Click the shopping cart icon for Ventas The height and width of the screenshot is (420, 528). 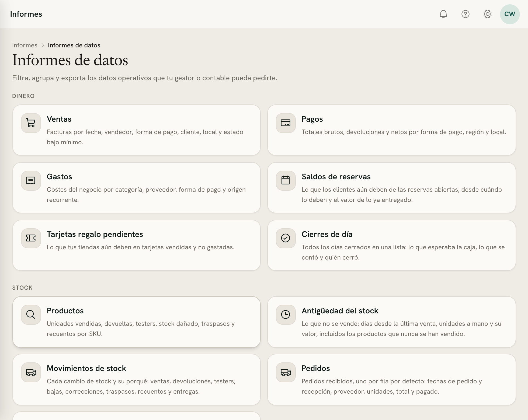pos(31,123)
